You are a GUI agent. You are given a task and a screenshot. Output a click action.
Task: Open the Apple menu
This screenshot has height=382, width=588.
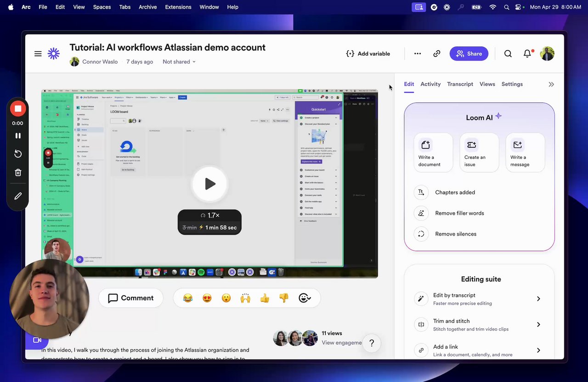pyautogui.click(x=11, y=7)
